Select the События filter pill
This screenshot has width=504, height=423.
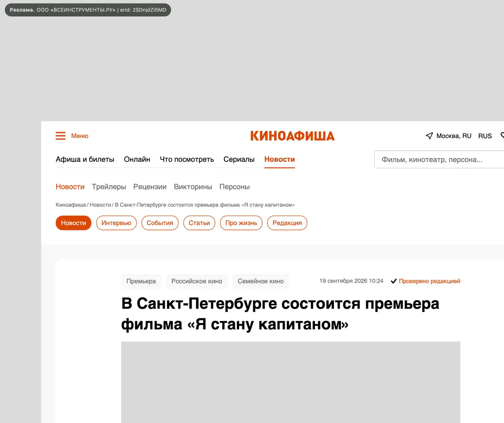point(160,223)
